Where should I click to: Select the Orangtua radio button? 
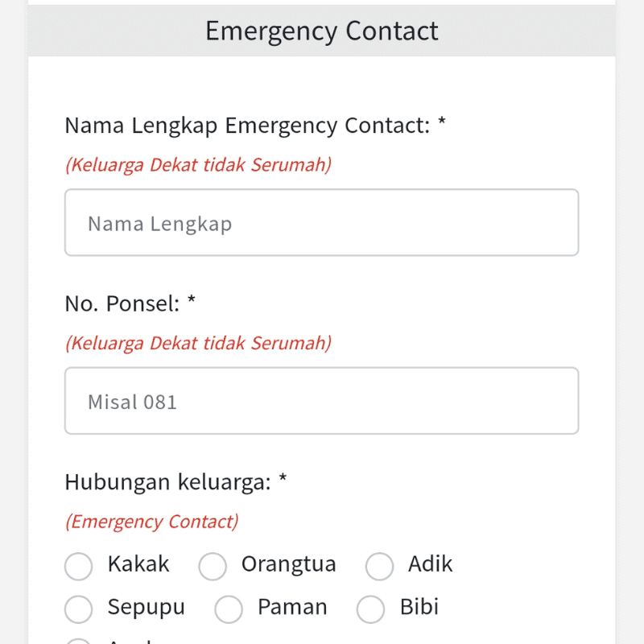pyautogui.click(x=213, y=566)
